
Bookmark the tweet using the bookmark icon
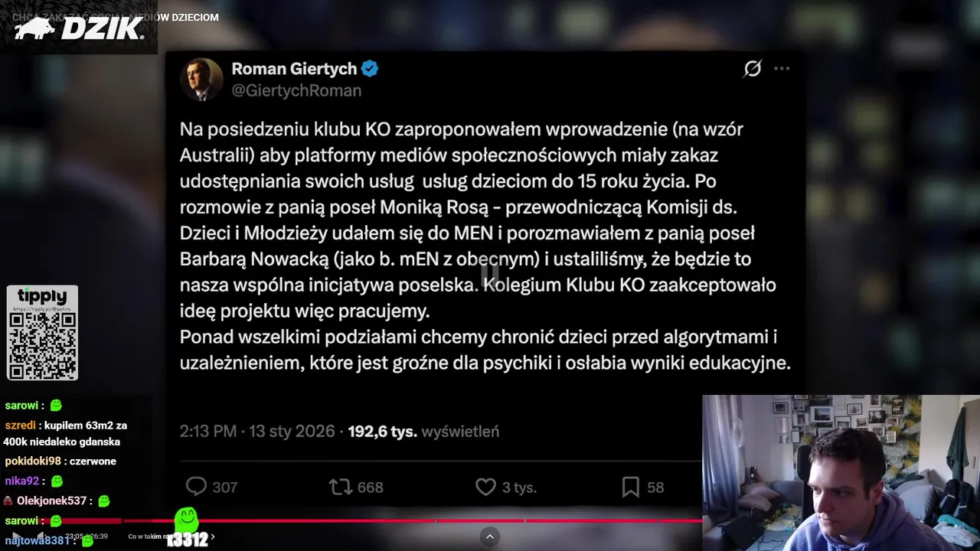[630, 487]
